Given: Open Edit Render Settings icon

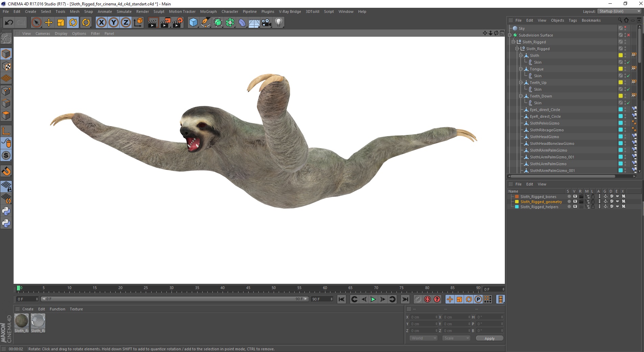Looking at the screenshot, I should click(178, 23).
